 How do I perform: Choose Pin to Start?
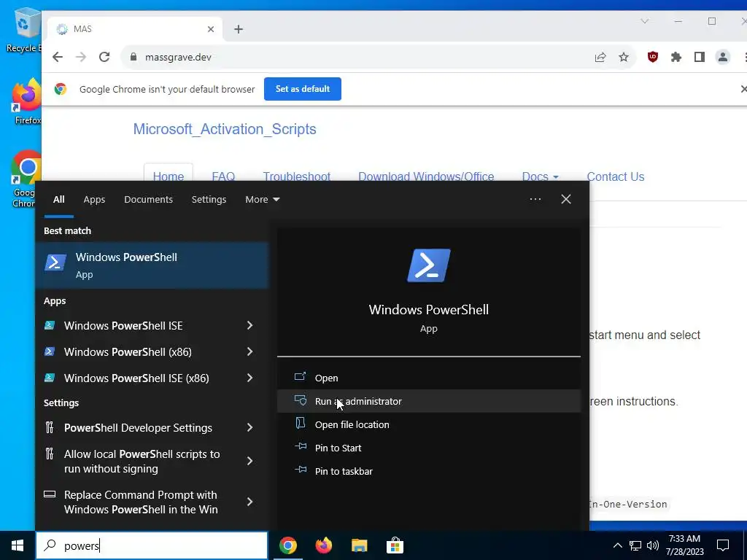coord(429,448)
